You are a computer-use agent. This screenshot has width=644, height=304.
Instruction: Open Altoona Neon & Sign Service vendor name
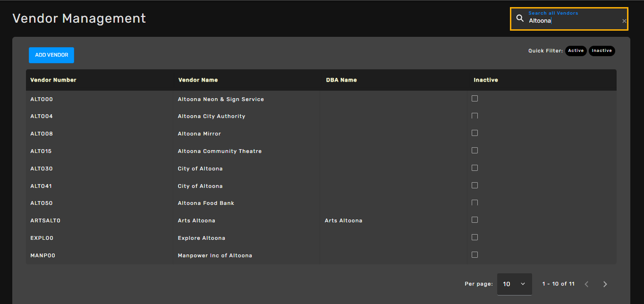[221, 100]
